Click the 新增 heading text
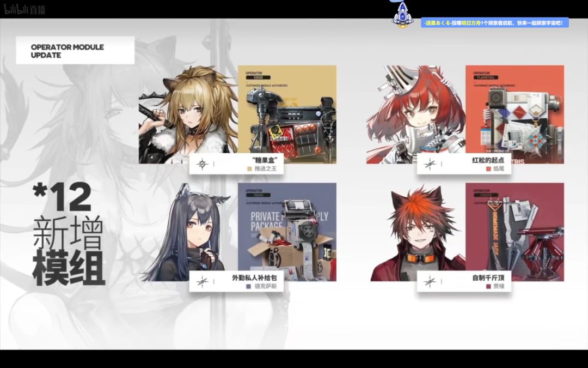The height and width of the screenshot is (368, 588). 68,232
